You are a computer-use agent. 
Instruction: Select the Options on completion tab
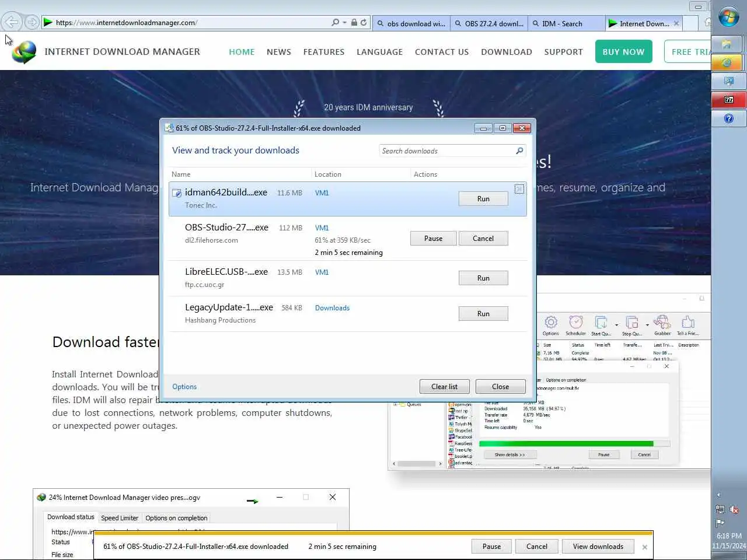176,518
